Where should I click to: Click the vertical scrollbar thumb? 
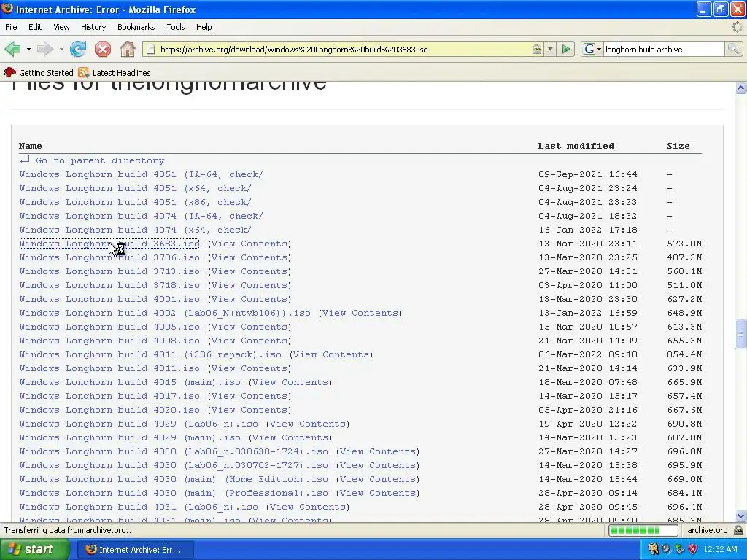[740, 334]
